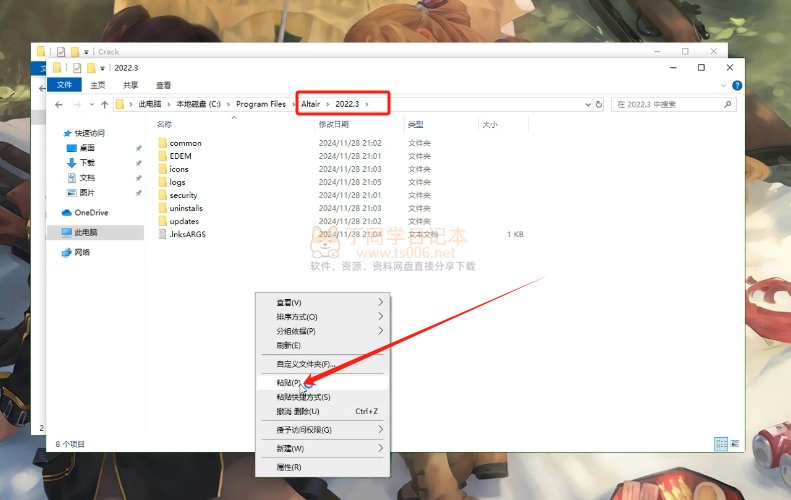Expand the ribbon with chevron
Image resolution: width=791 pixels, height=500 pixels.
tap(723, 85)
